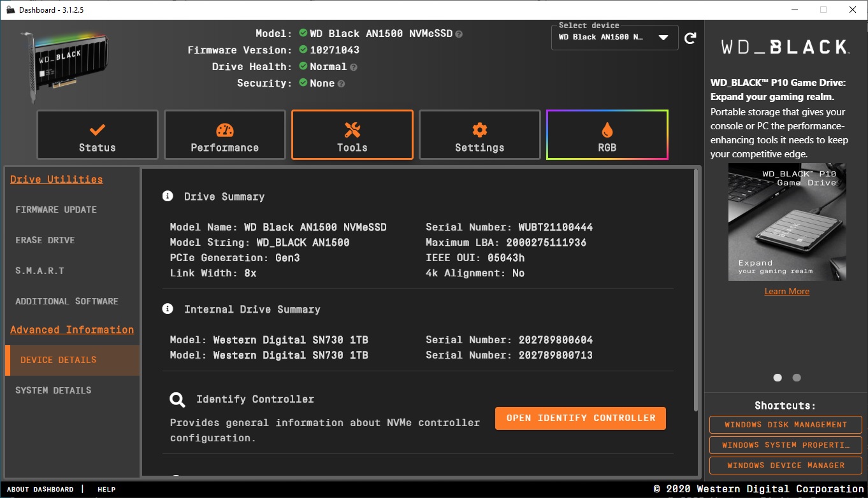The height and width of the screenshot is (498, 868).
Task: Click Maximum LBA value 2000275111936
Action: 546,243
